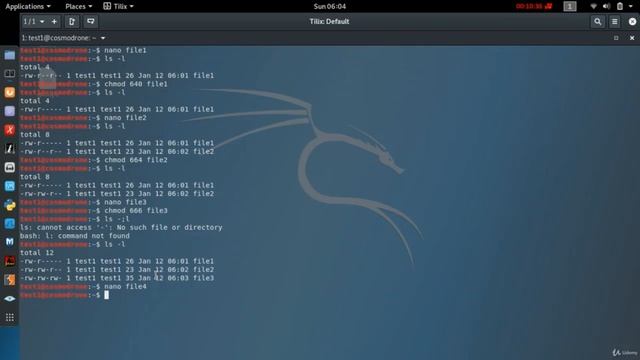Expand the terminal title dropdown arrow

click(103, 38)
